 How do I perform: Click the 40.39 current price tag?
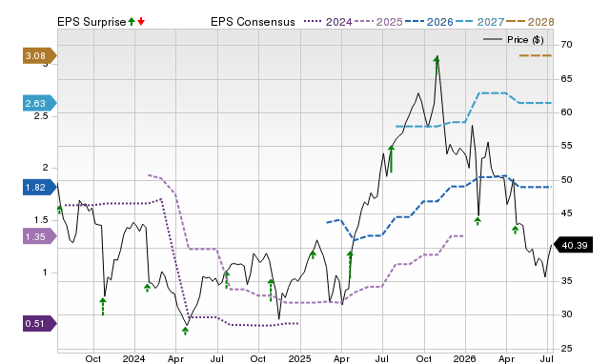point(573,246)
